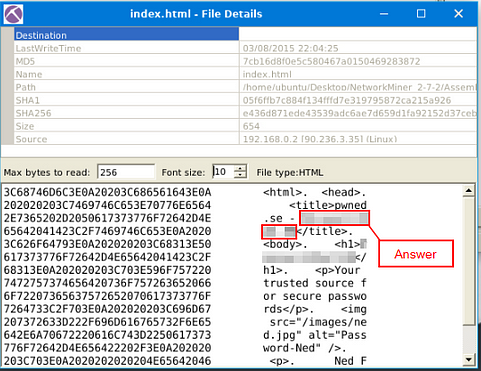Viewport: 481px width, 371px height.
Task: Minimize the File Details window
Action: pyautogui.click(x=384, y=14)
